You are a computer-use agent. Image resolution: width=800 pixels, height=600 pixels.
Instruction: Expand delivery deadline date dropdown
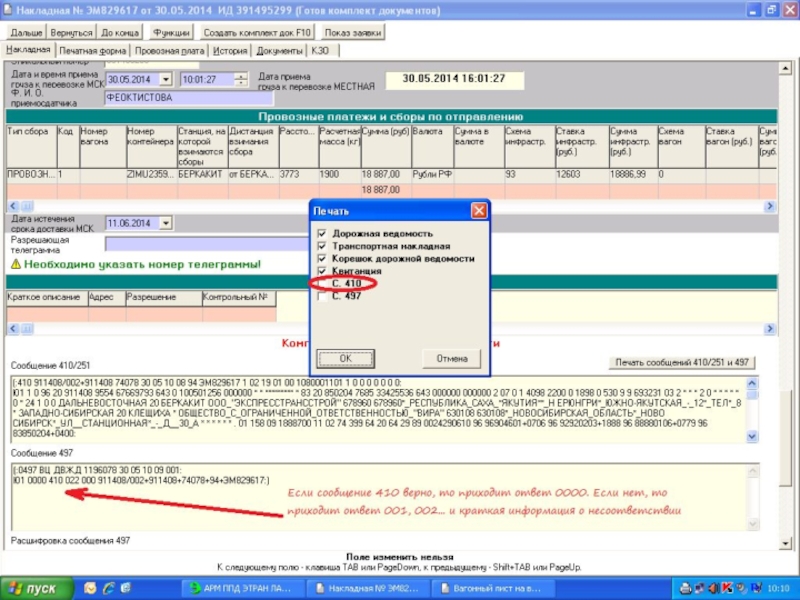coord(167,223)
